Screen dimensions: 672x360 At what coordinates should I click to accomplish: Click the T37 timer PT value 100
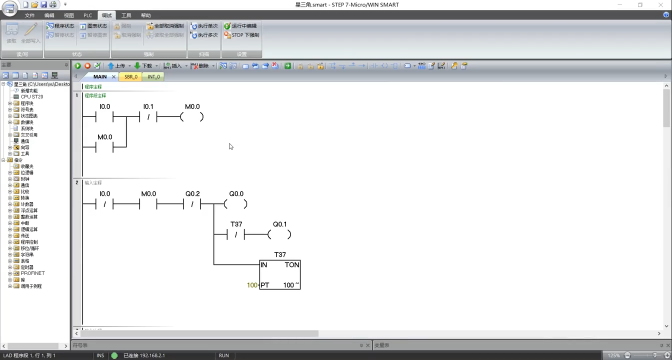tap(252, 285)
